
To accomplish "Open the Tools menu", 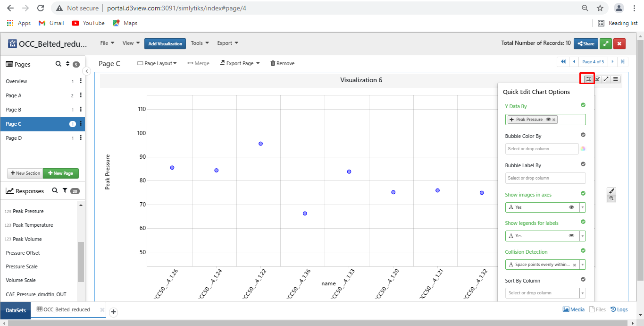I will pos(200,43).
